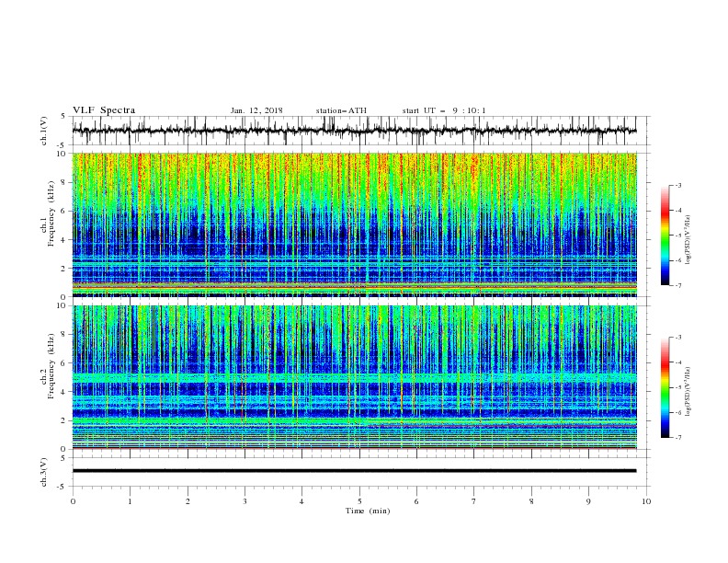728x563 pixels.
Task: Click the "6" kHz tick of ch.2 spectrogram
Action: [x=64, y=363]
